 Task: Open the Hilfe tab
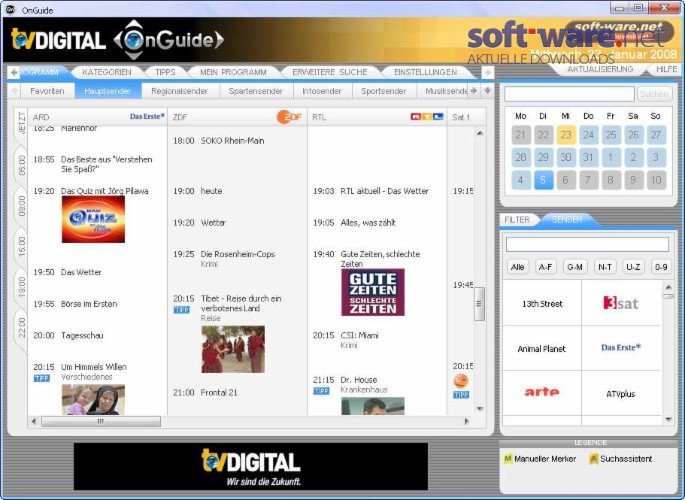tap(666, 69)
